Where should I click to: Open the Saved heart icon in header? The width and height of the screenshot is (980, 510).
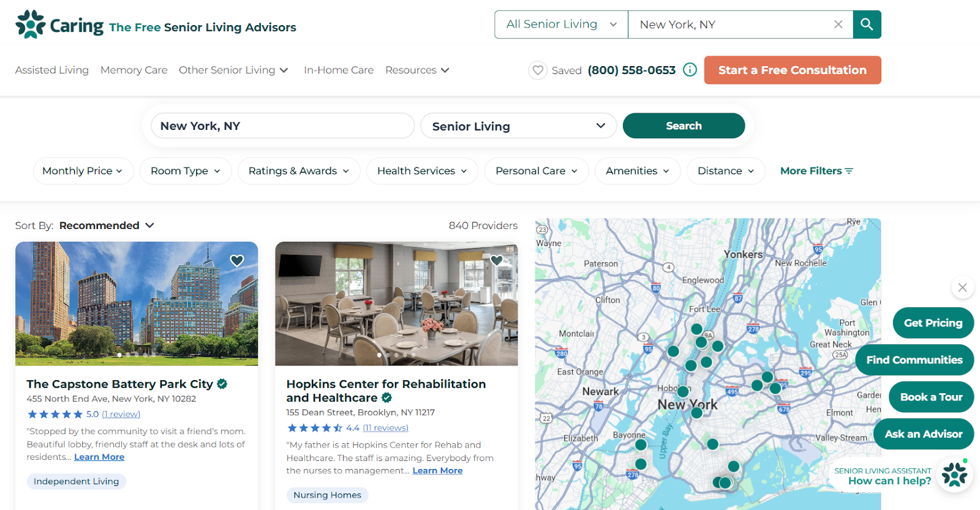click(x=538, y=70)
